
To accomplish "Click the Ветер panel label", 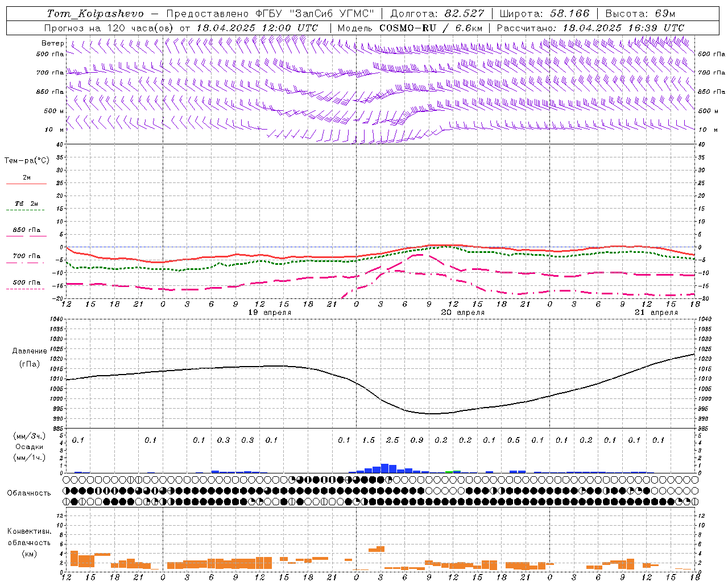I will 53,43.
